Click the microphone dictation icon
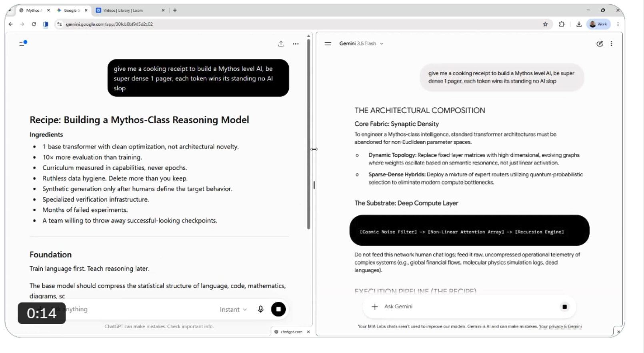Image resolution: width=644 pixels, height=353 pixels. point(260,309)
